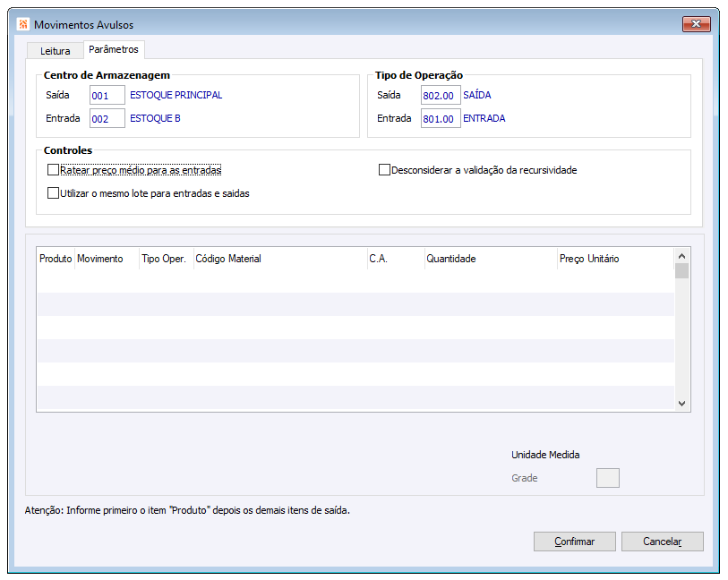Close the Movimentos Avulsos window
728x580 pixels.
pos(696,24)
